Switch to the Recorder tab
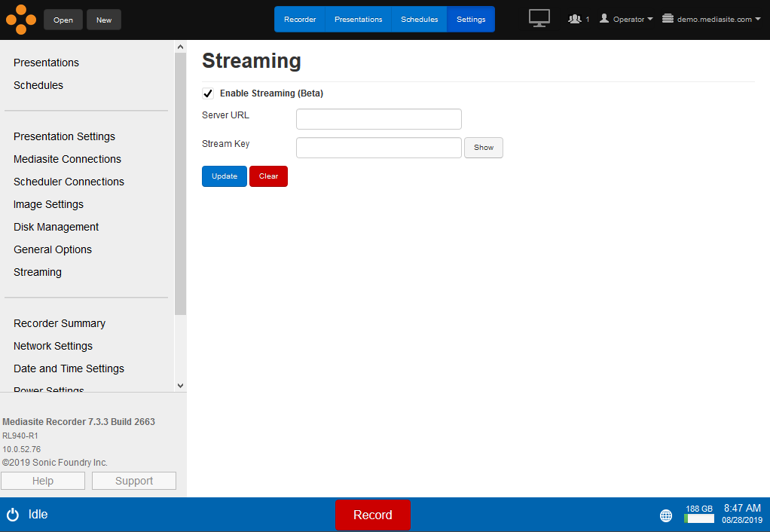Image resolution: width=770 pixels, height=532 pixels. [300, 19]
